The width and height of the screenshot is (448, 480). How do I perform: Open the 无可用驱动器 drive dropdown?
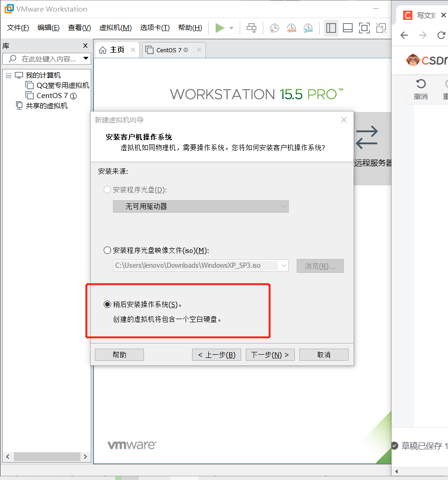pyautogui.click(x=201, y=206)
